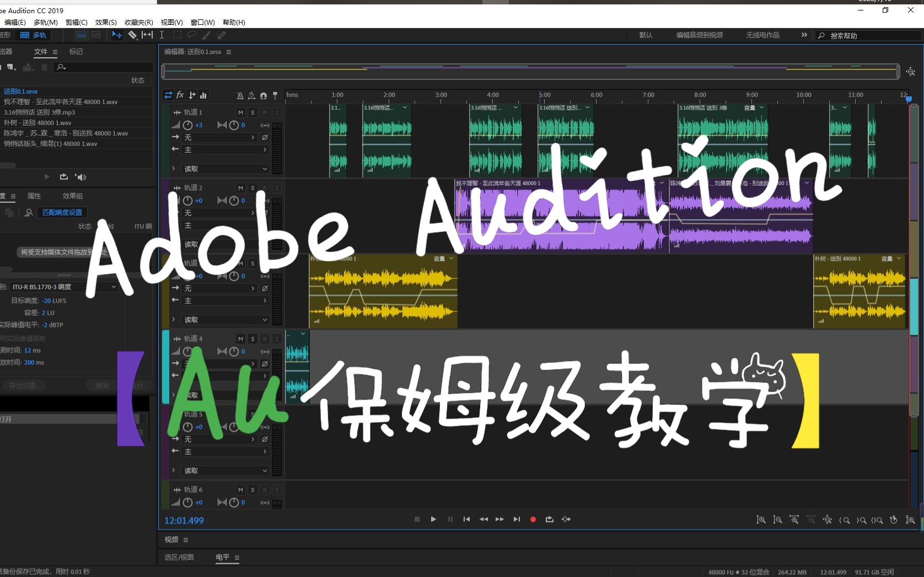Open the 多轨(M) menu
This screenshot has height=577, width=924.
(x=46, y=22)
